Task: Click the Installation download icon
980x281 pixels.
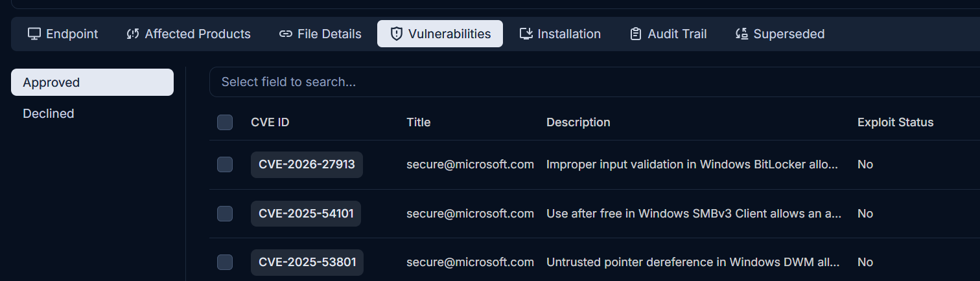Action: click(526, 34)
